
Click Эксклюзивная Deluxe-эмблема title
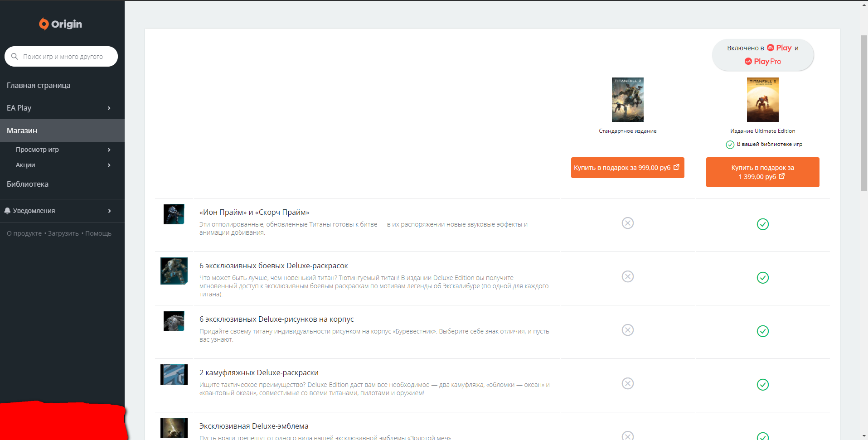coord(254,426)
